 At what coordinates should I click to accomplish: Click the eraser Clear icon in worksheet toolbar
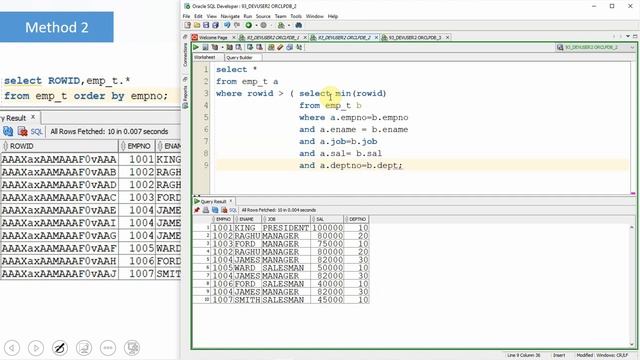280,47
